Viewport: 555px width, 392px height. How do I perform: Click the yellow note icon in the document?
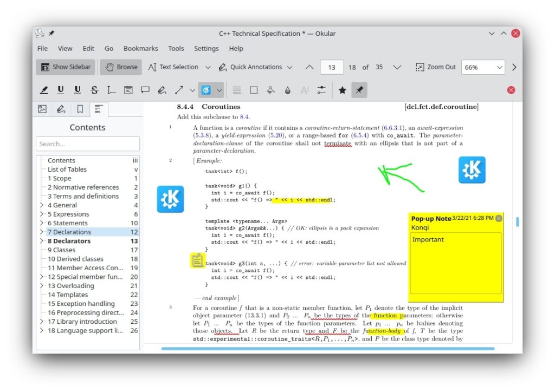[197, 260]
